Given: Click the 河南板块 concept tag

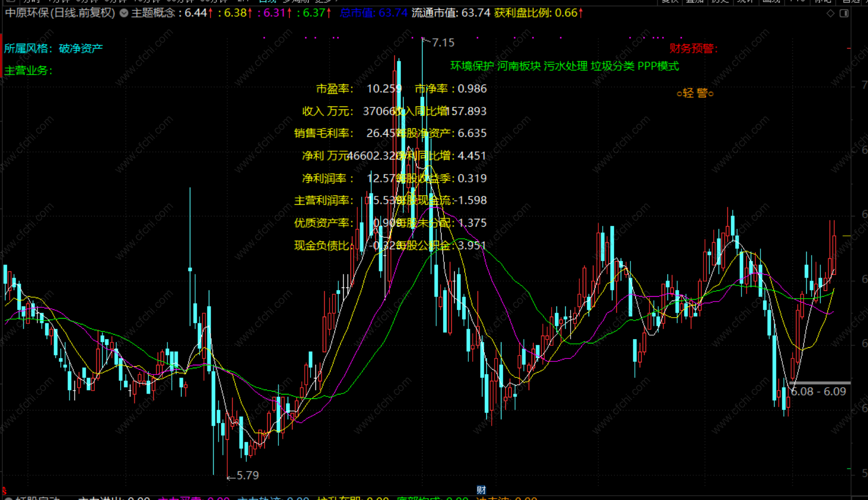Looking at the screenshot, I should [x=518, y=66].
